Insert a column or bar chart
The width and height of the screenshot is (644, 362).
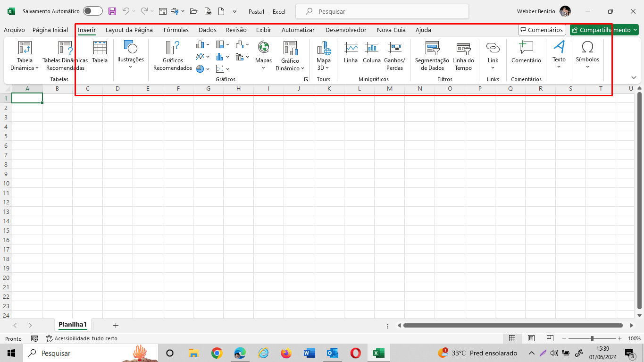(x=203, y=45)
